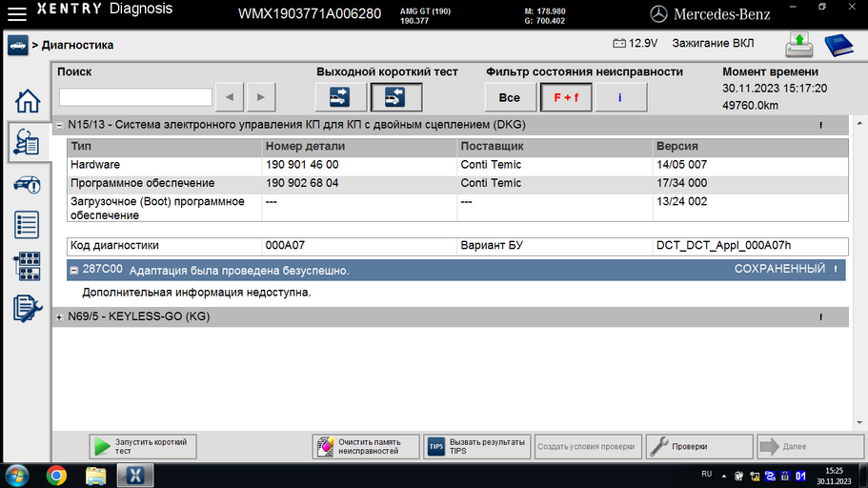Click the DCT_DCT_Appl_000A07h variant value
Image resolution: width=868 pixels, height=488 pixels.
[723, 245]
